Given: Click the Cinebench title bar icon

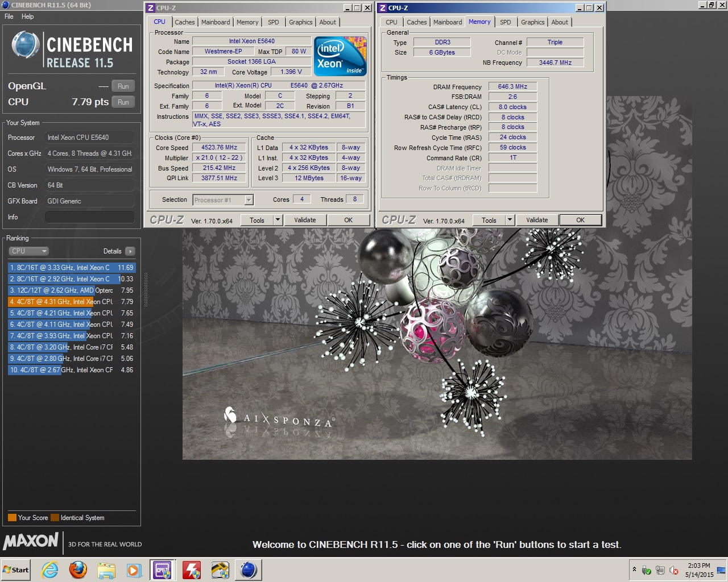Looking at the screenshot, I should [5, 5].
